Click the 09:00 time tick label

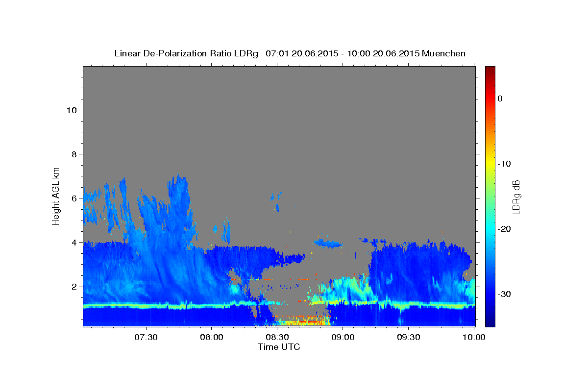coord(343,337)
